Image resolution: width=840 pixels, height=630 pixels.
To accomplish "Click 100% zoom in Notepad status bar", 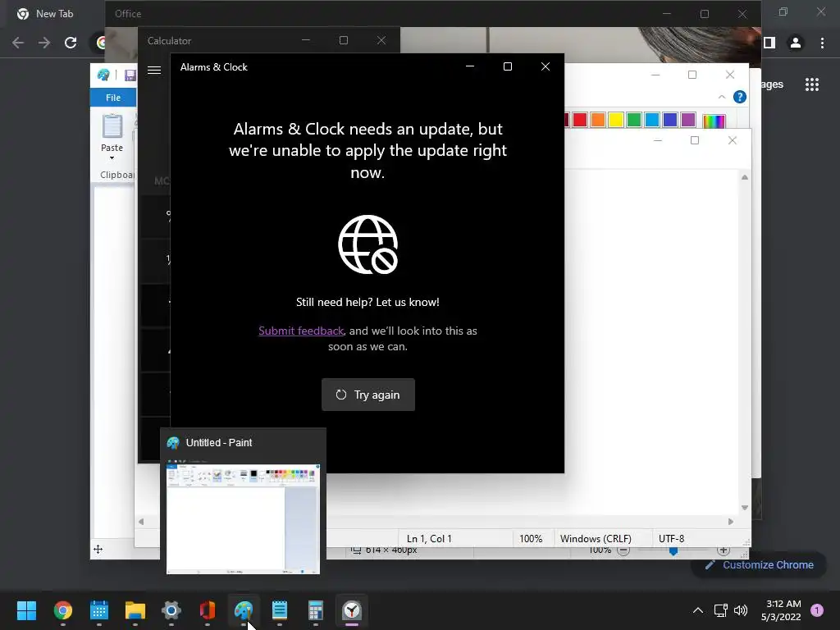I will tap(531, 538).
